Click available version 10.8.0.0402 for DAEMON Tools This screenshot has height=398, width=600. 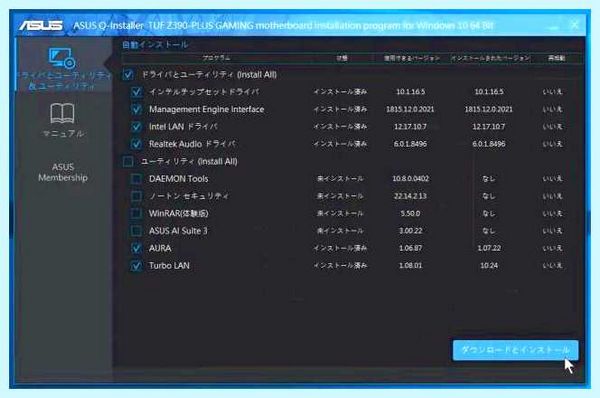pyautogui.click(x=411, y=179)
